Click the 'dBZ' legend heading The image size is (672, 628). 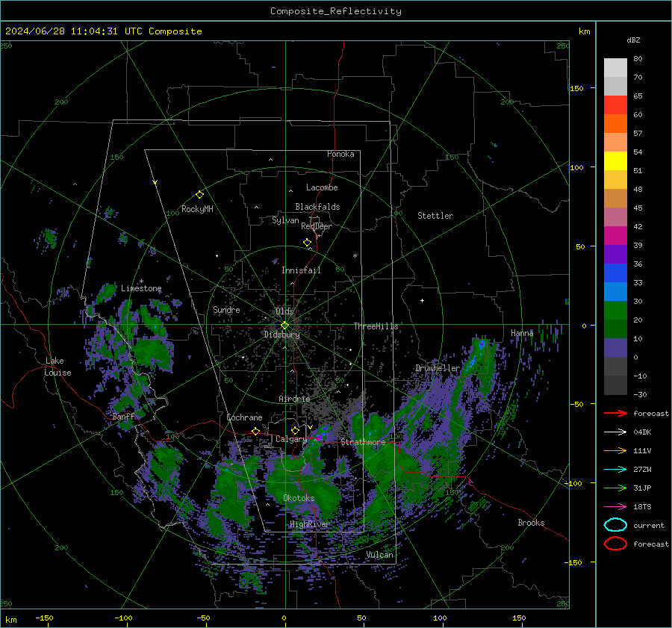(633, 40)
